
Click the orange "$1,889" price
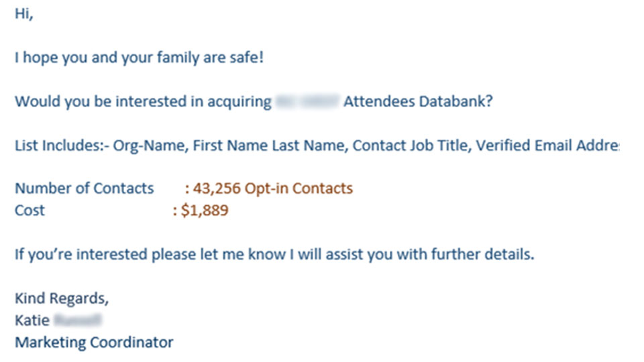click(205, 210)
